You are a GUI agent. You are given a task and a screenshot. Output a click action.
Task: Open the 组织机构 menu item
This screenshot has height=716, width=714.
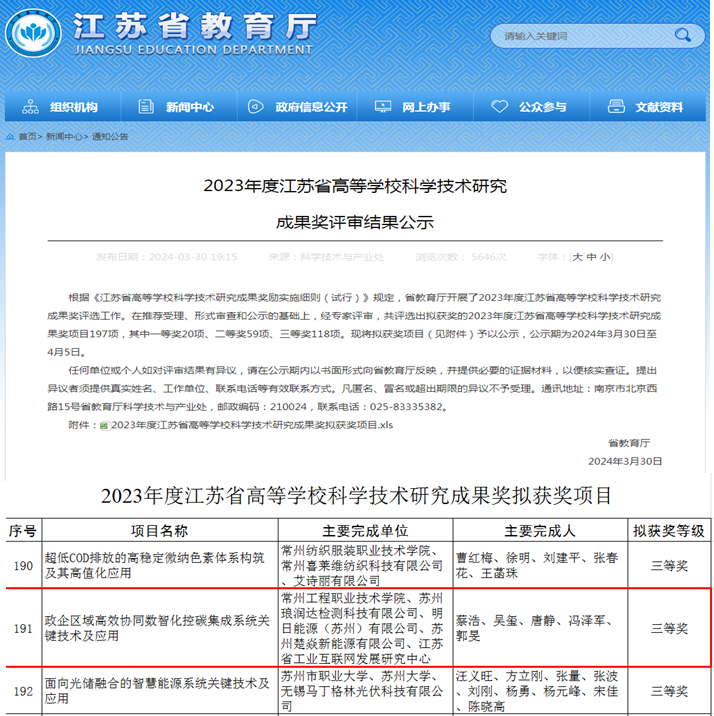click(x=74, y=107)
